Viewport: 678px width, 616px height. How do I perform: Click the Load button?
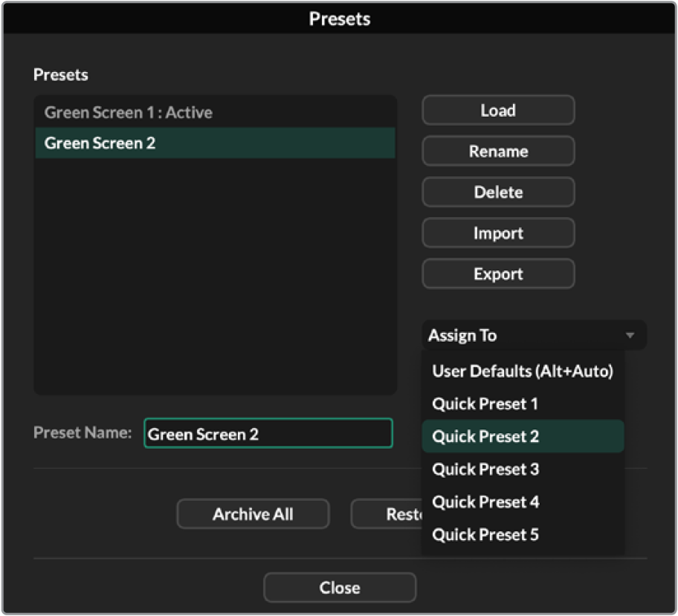pyautogui.click(x=498, y=111)
